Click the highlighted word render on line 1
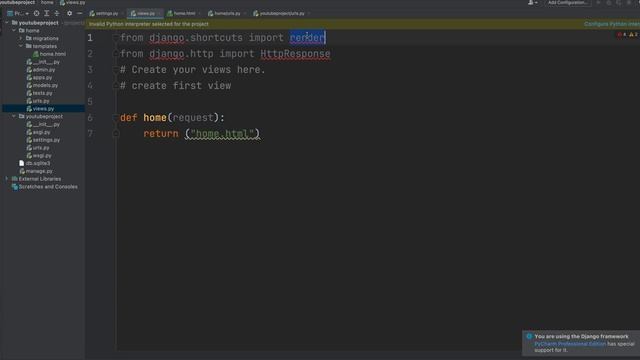The height and width of the screenshot is (360, 640). coord(307,38)
